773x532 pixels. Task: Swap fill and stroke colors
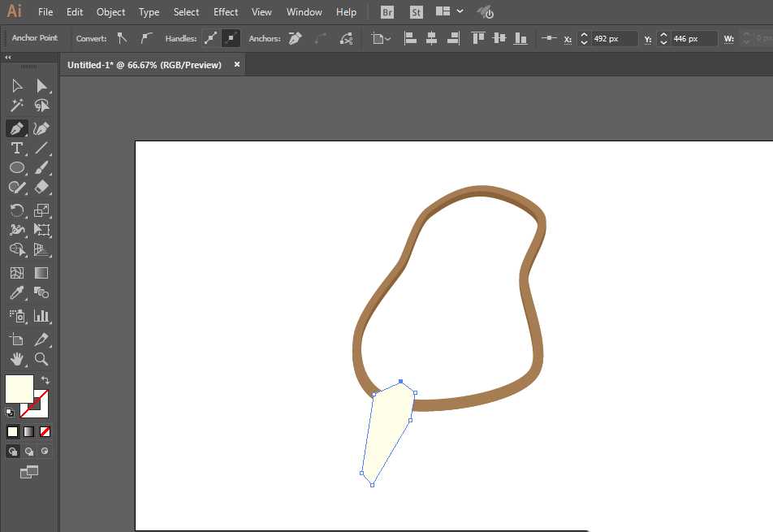point(45,380)
